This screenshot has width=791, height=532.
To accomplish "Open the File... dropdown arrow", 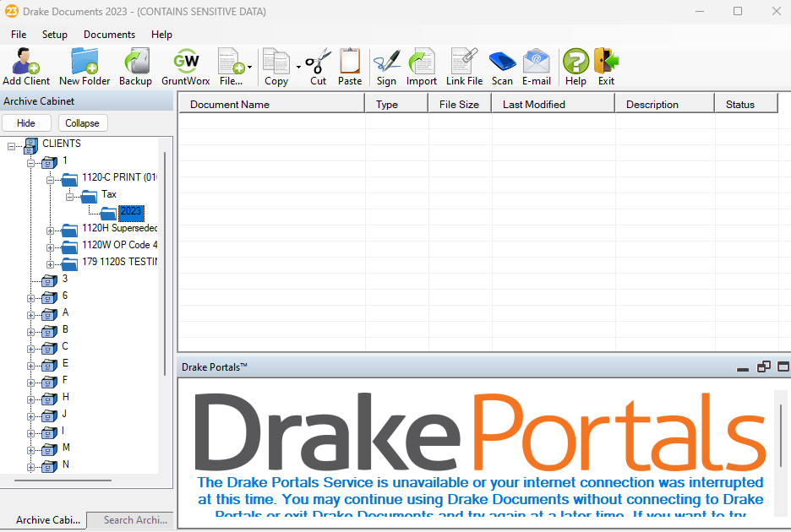I will 249,67.
